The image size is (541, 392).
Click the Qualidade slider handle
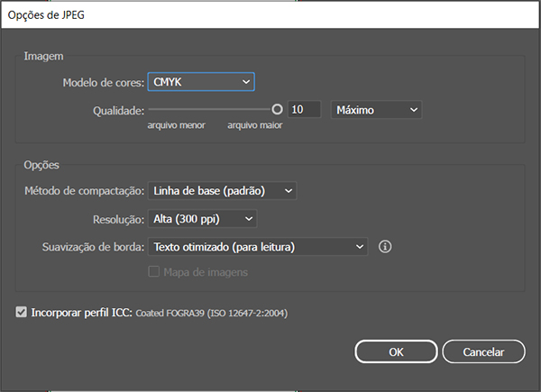(278, 109)
